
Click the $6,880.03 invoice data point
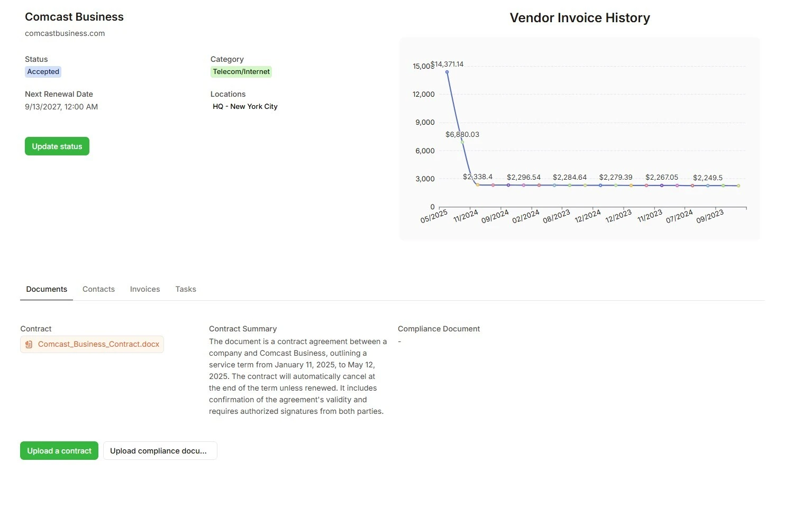click(x=462, y=142)
